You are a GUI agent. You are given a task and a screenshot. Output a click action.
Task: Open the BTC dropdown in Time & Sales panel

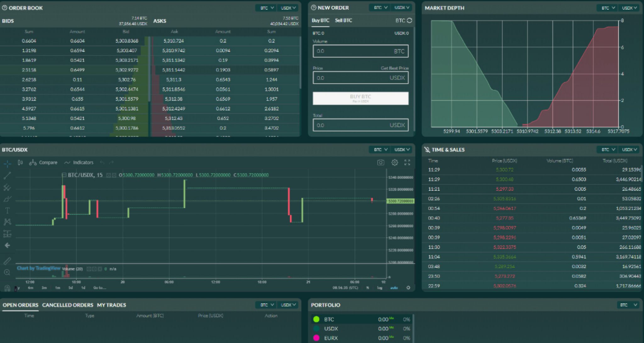(606, 149)
